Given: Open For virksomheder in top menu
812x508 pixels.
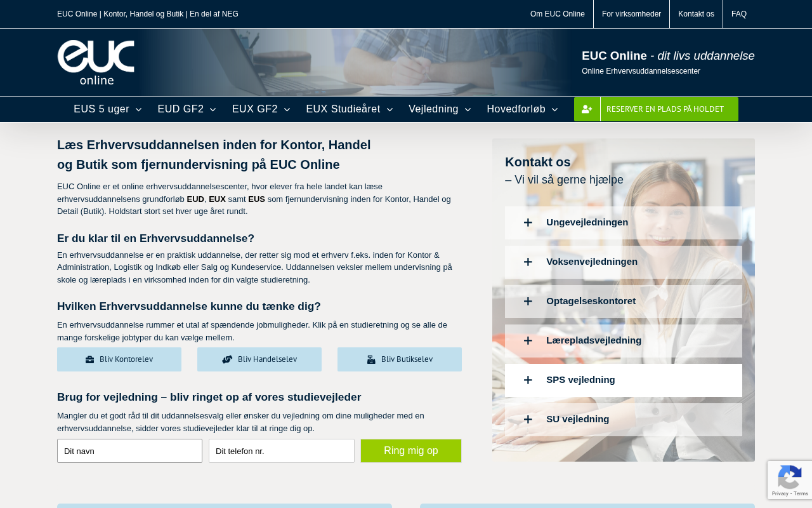Looking at the screenshot, I should pyautogui.click(x=631, y=14).
